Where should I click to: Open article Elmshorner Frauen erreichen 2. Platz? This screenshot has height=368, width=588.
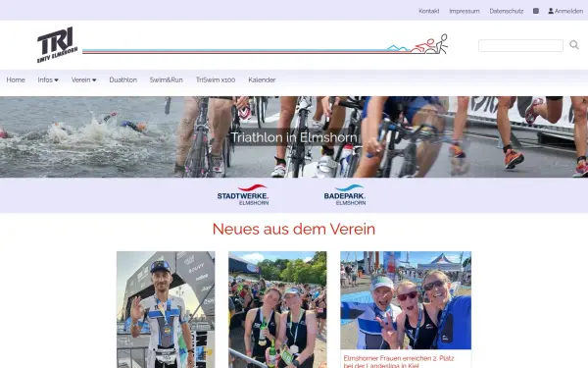pyautogui.click(x=399, y=361)
